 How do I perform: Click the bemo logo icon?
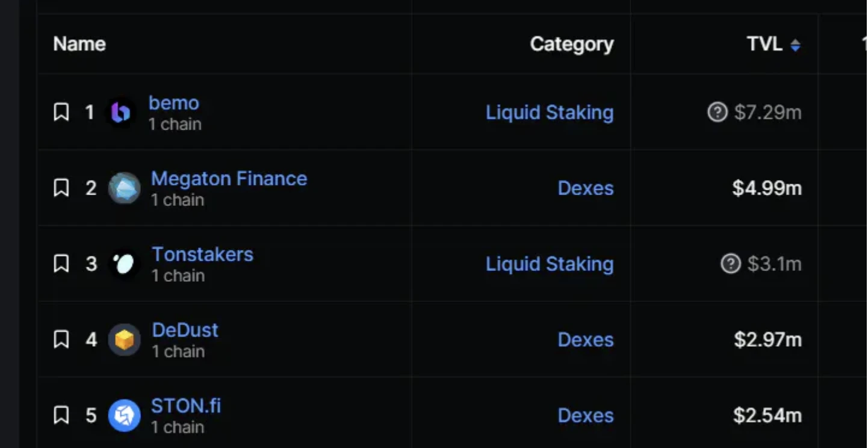(x=122, y=113)
